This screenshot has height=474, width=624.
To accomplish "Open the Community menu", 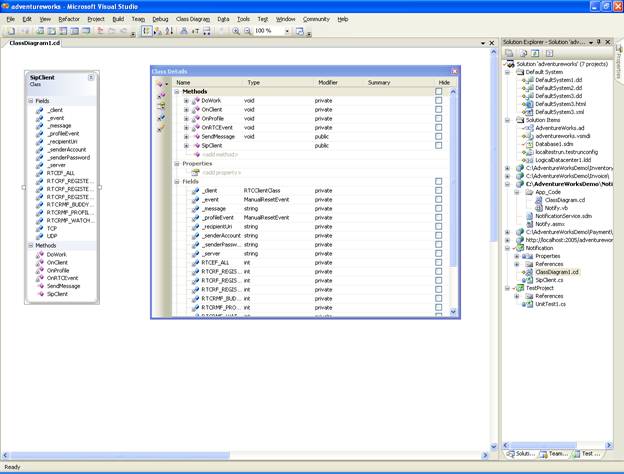I will [x=316, y=19].
